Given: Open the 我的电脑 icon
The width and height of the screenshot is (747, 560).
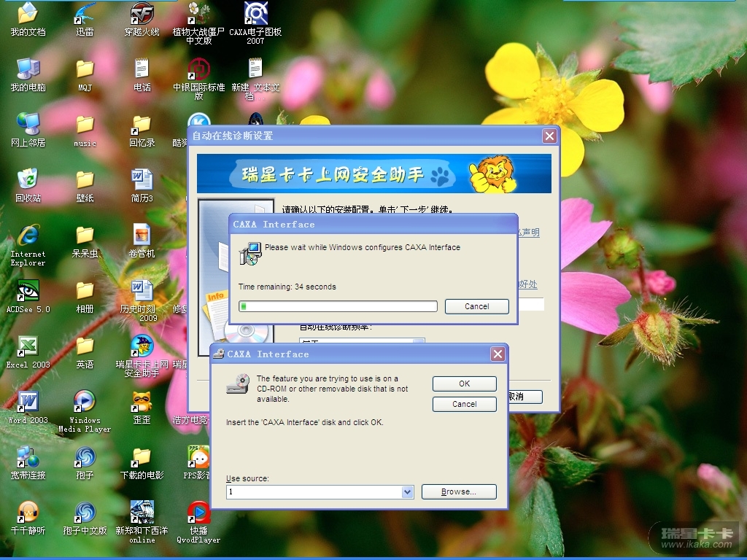Looking at the screenshot, I should 28,75.
